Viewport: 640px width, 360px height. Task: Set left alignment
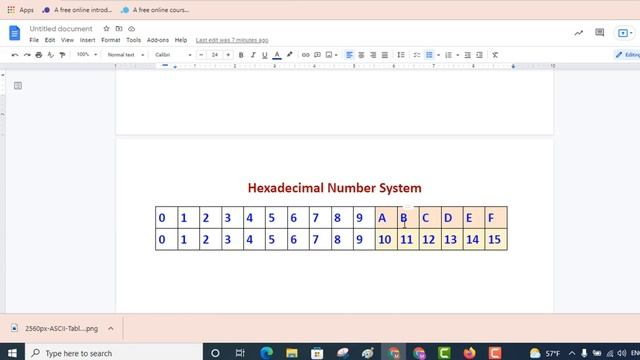click(x=349, y=55)
